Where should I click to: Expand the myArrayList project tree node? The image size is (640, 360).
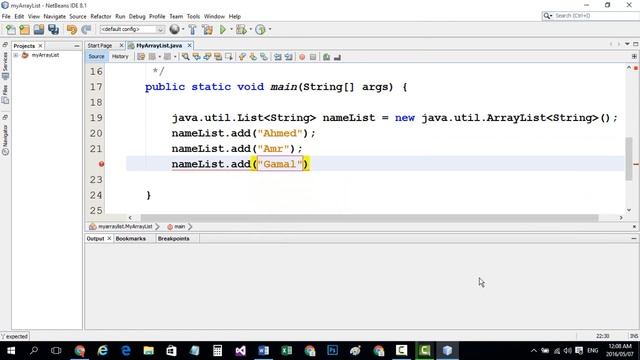[16, 55]
